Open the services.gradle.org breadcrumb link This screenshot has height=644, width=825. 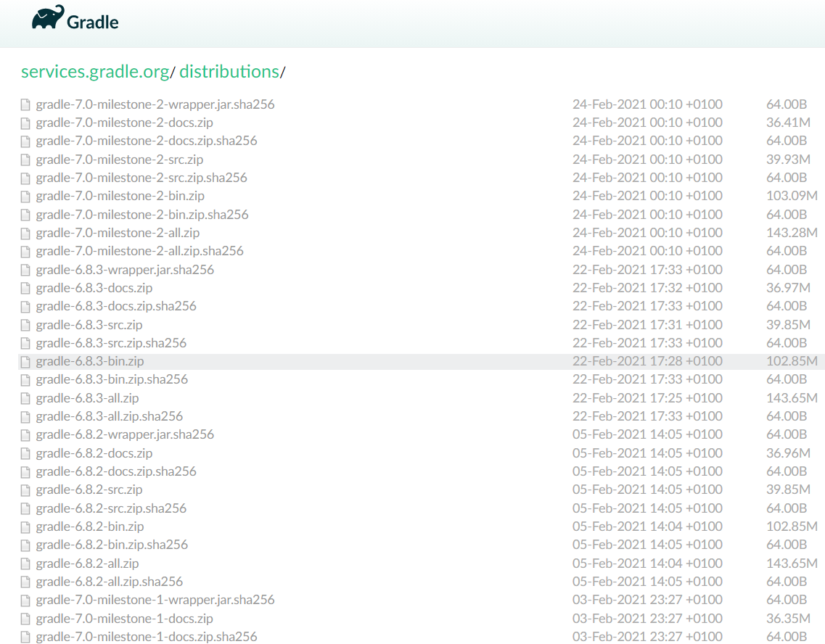[x=95, y=72]
